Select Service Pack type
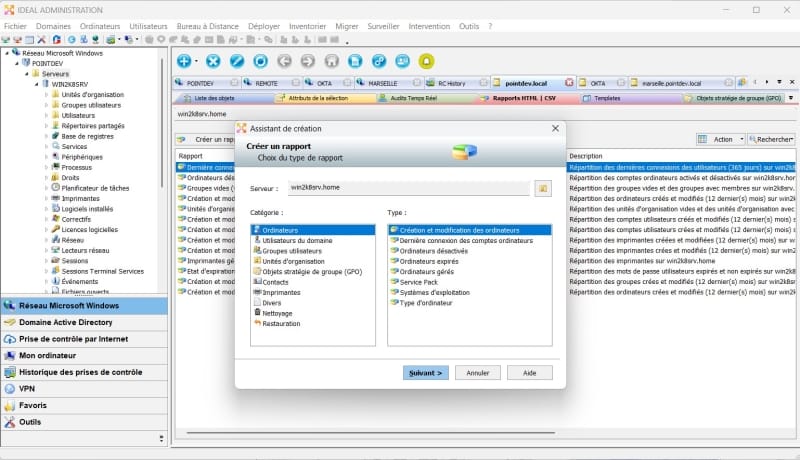Screen dimensions: 800x460 [x=470, y=282]
